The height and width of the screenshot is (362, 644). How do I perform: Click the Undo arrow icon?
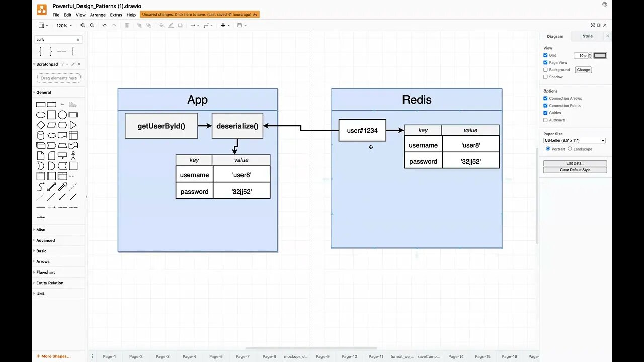pos(105,25)
